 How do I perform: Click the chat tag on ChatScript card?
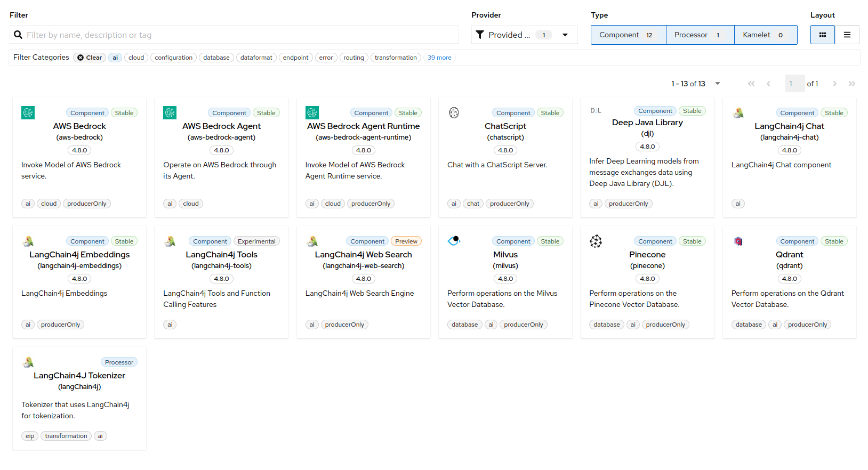click(473, 204)
